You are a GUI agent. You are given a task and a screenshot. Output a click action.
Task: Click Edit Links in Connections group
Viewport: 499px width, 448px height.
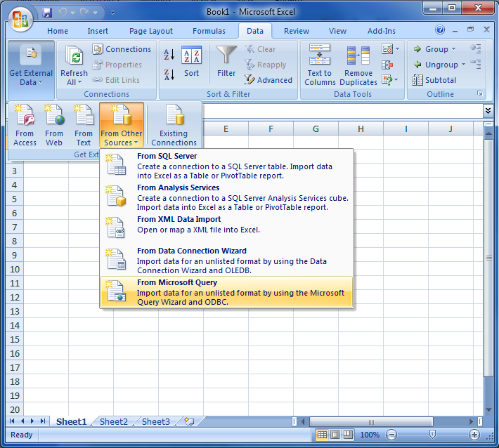click(x=116, y=80)
